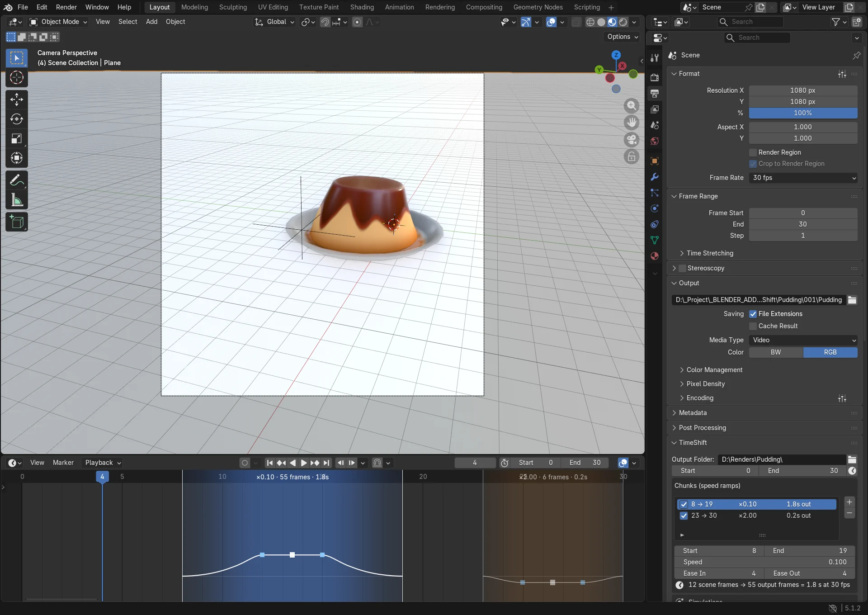Open the Playback popover in timeline

[103, 463]
